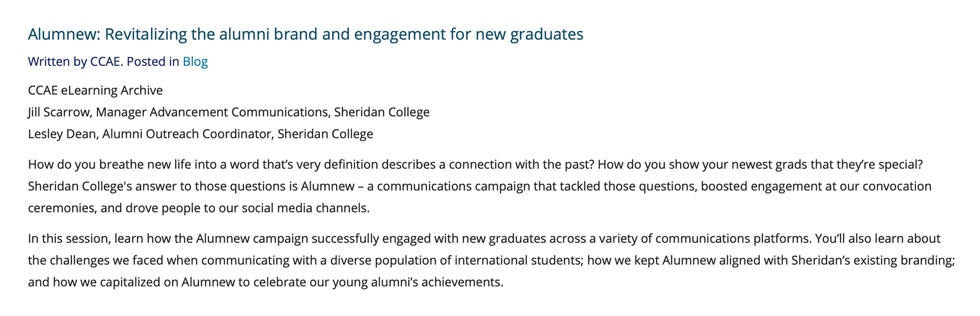The height and width of the screenshot is (316, 980).
Task: Open the Alumnew article title link
Action: click(x=305, y=34)
